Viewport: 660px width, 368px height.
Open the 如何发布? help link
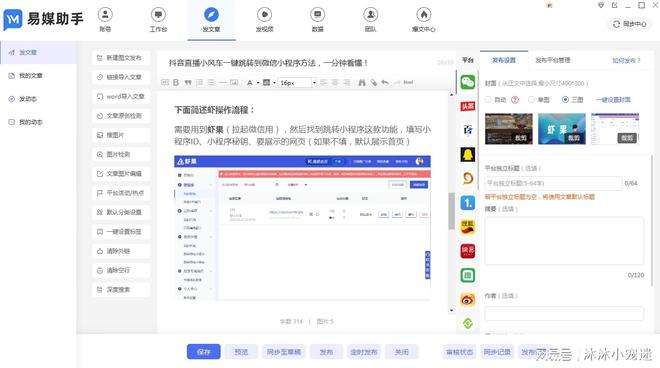coord(626,61)
